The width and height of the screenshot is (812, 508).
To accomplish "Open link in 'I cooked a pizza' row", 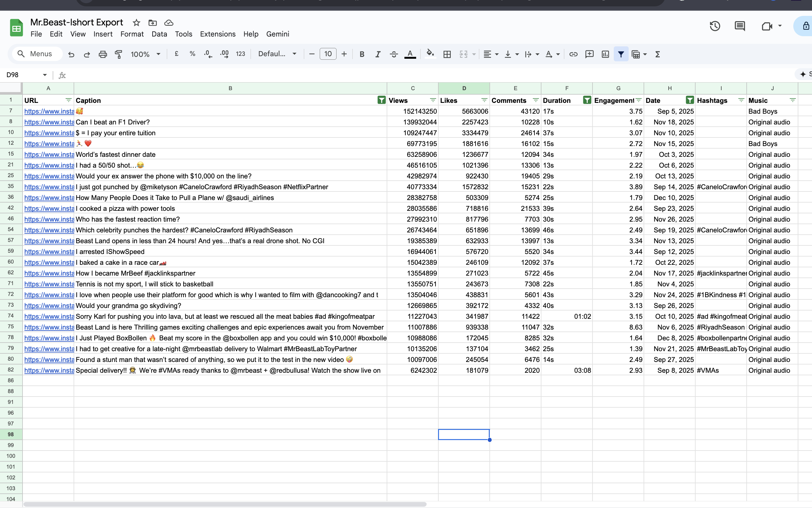I will (49, 208).
